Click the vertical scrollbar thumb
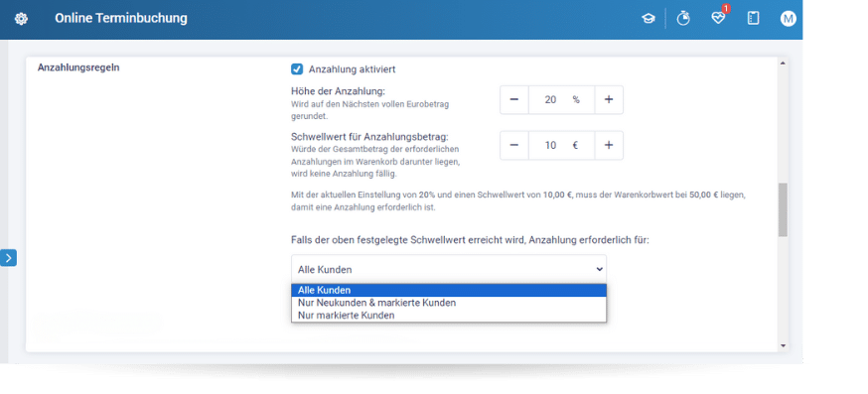This screenshot has width=868, height=394. tap(783, 209)
